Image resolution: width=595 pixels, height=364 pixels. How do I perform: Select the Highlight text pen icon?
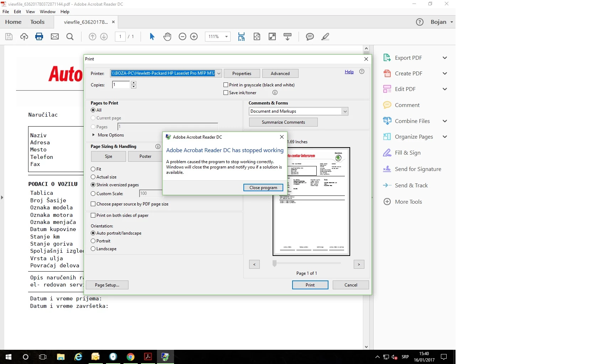pyautogui.click(x=325, y=37)
